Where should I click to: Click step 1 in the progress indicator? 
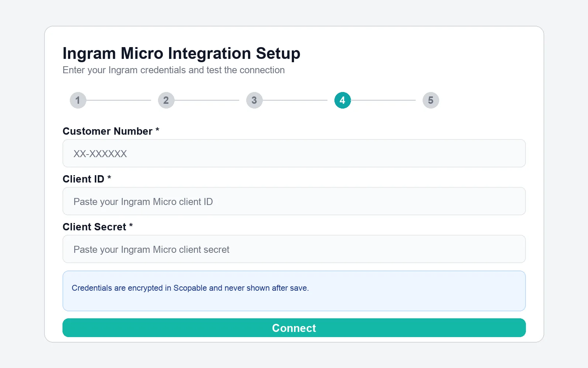coord(78,100)
